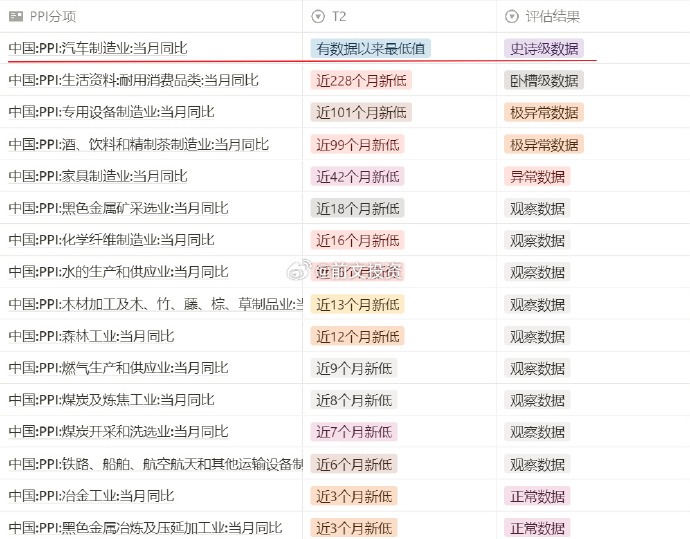Screen dimensions: 690x539
Task: Click 观察数据 in the 森林工业 row
Action: 537,336
